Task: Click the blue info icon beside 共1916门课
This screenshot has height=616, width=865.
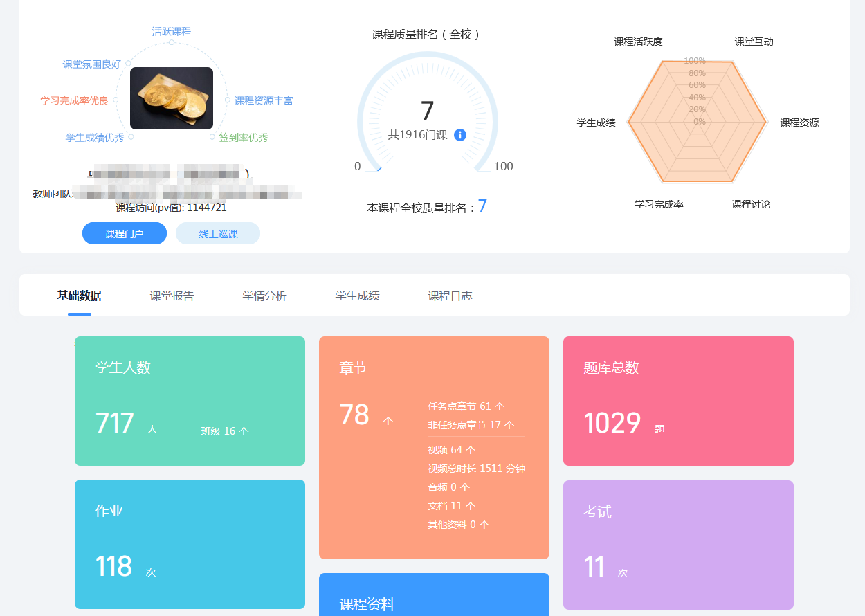Action: pyautogui.click(x=460, y=135)
